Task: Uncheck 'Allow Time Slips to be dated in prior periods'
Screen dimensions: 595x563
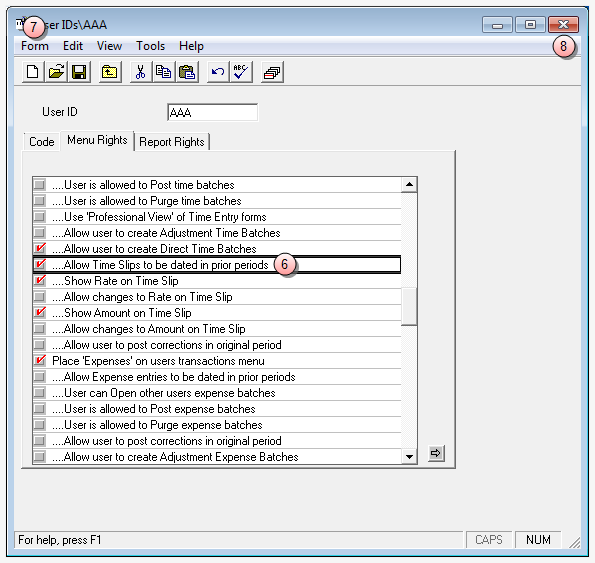Action: pos(39,264)
